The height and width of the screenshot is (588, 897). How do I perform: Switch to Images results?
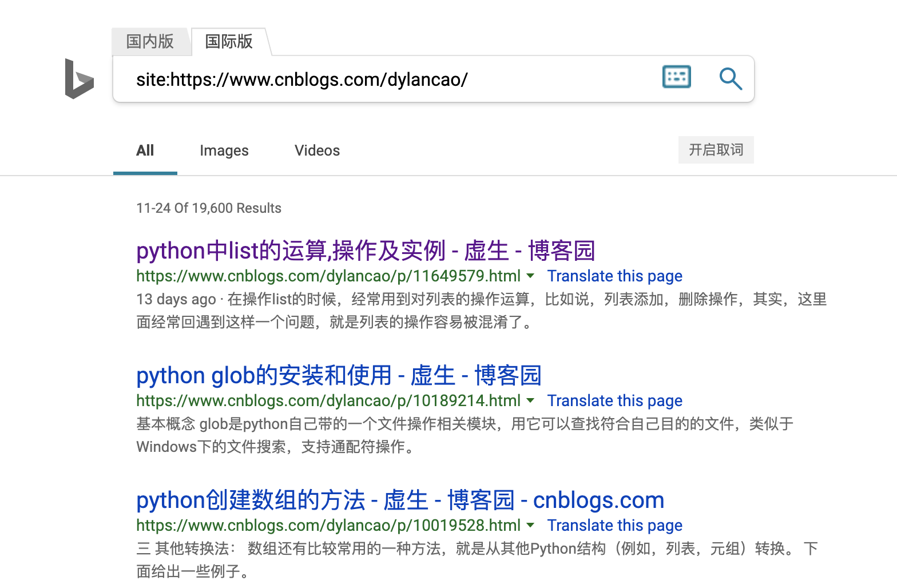click(224, 150)
